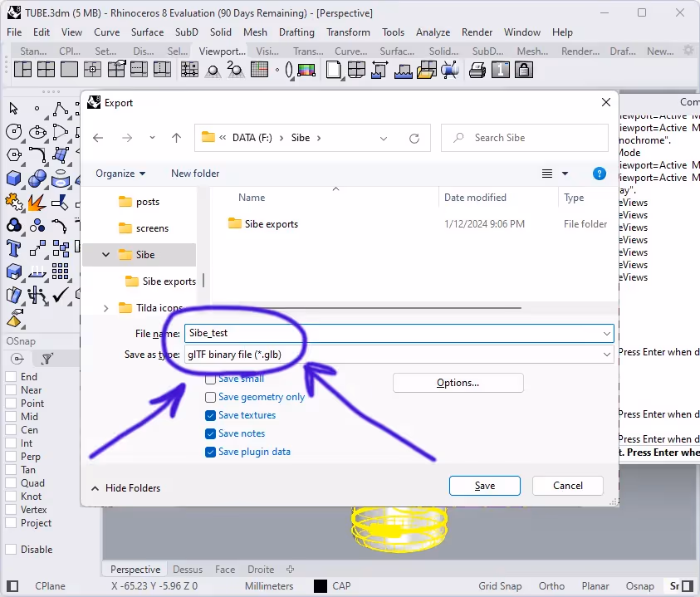Check Save geometry only
This screenshot has height=597, width=700.
(210, 397)
